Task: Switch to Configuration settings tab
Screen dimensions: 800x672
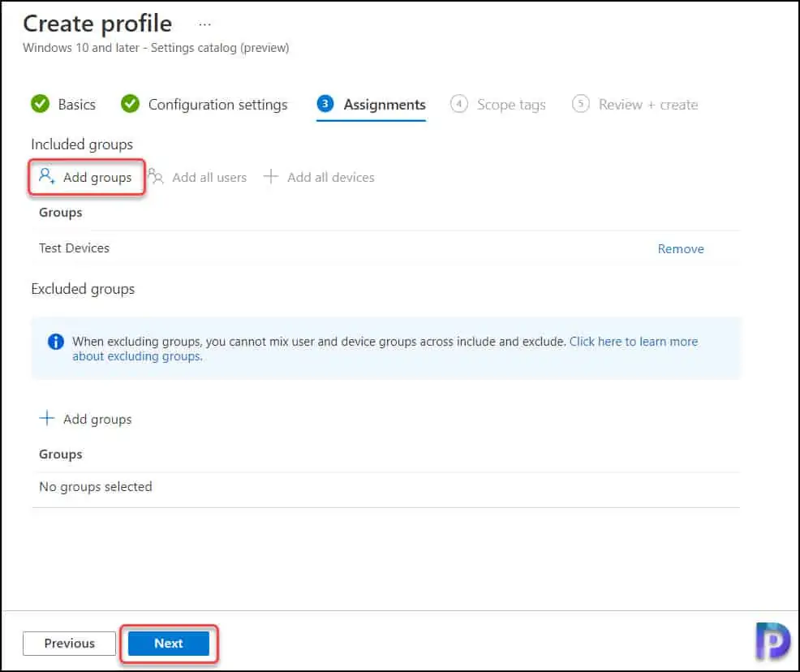Action: coord(204,104)
